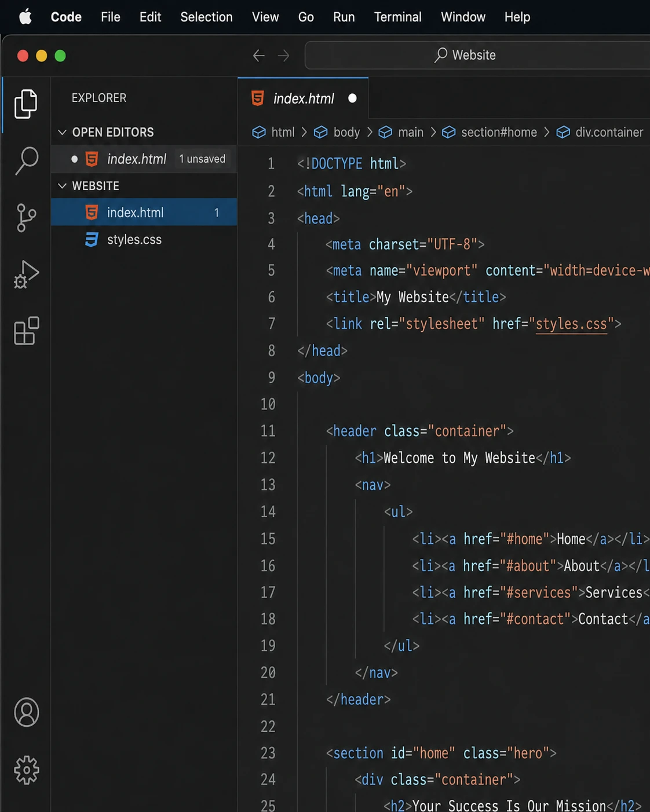650x812 pixels.
Task: Open the File menu
Action: [110, 17]
